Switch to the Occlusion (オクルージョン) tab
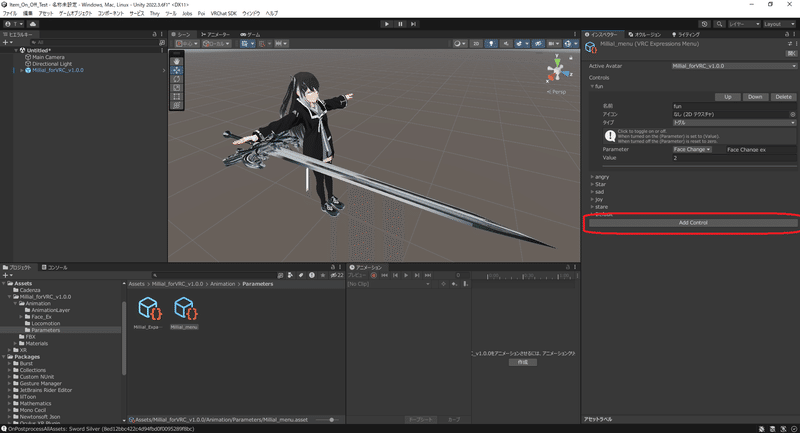Screen dimensions: 800x433 pos(644,34)
